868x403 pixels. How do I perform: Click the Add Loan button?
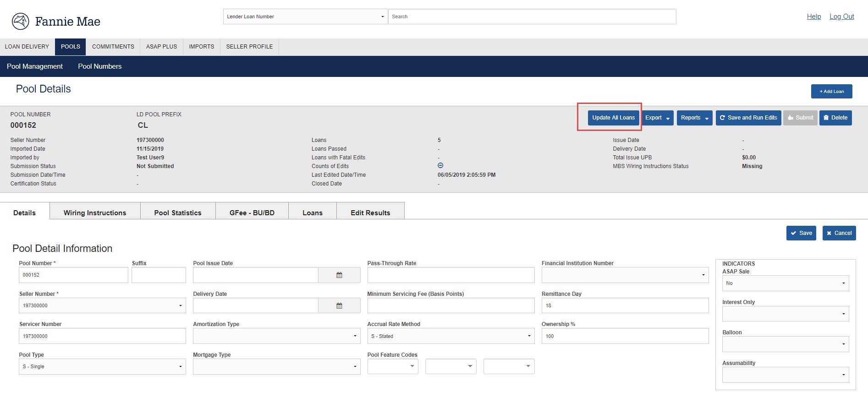pyautogui.click(x=832, y=92)
